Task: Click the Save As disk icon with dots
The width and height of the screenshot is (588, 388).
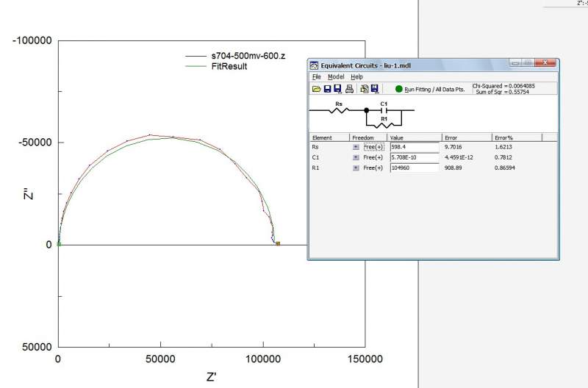Action: tap(337, 89)
